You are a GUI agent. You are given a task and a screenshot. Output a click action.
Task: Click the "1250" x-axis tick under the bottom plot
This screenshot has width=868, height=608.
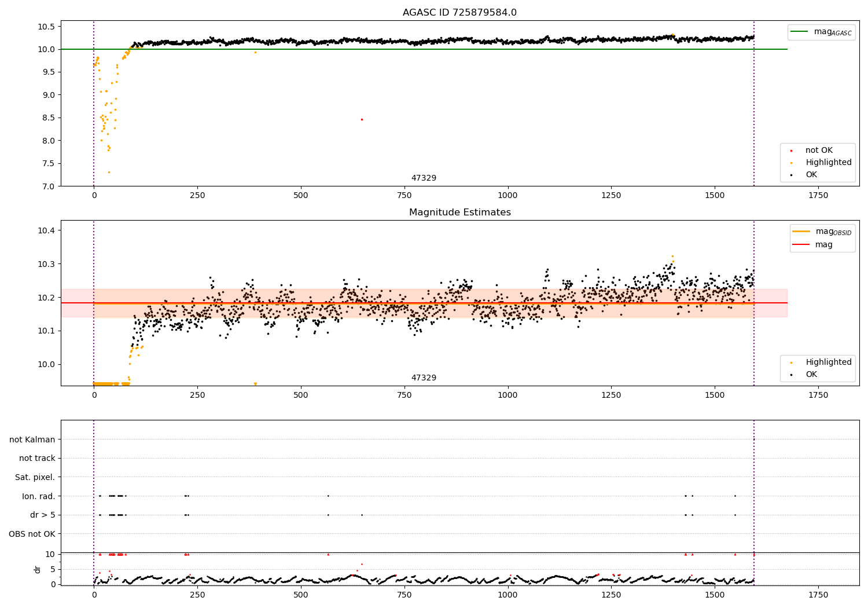pos(611,595)
